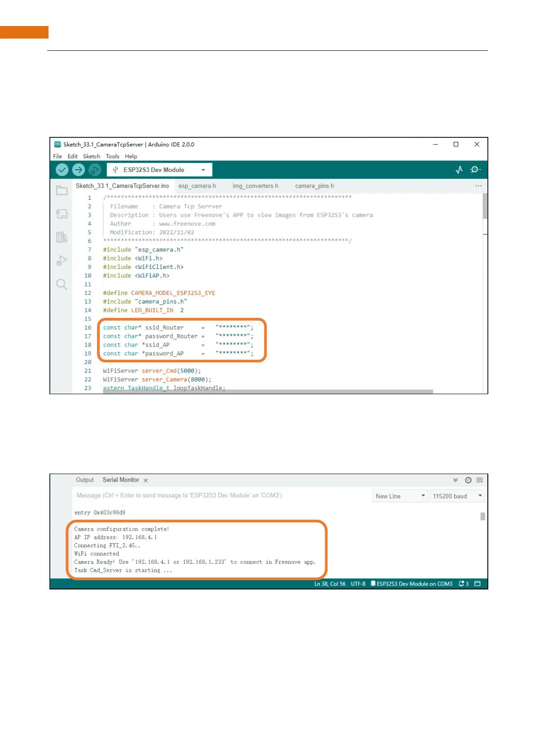Open the Edit menu
This screenshot has height=756, width=535.
click(73, 156)
